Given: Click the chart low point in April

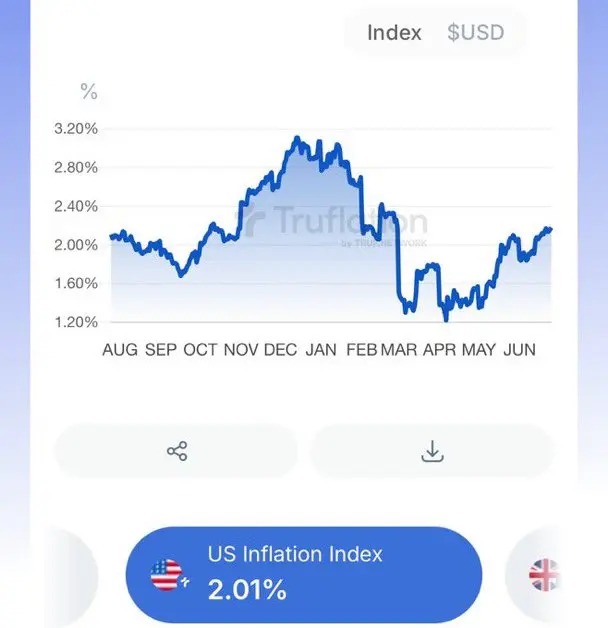Looking at the screenshot, I should coord(446,319).
